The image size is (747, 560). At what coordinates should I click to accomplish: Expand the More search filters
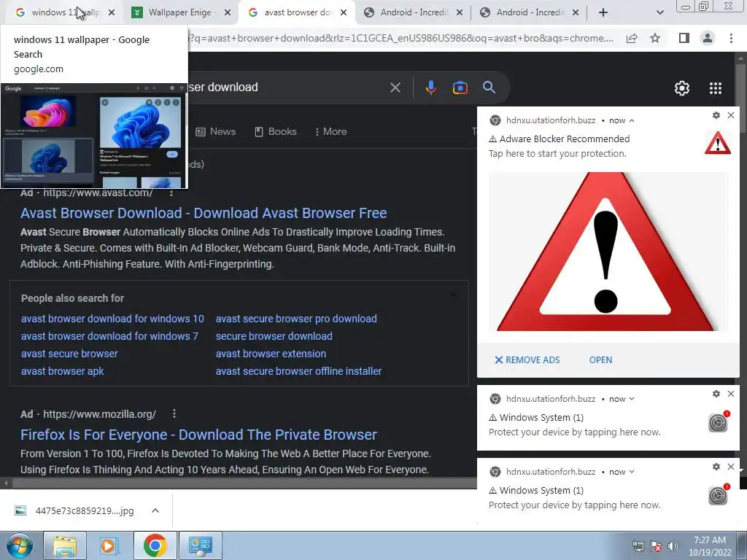pyautogui.click(x=330, y=131)
